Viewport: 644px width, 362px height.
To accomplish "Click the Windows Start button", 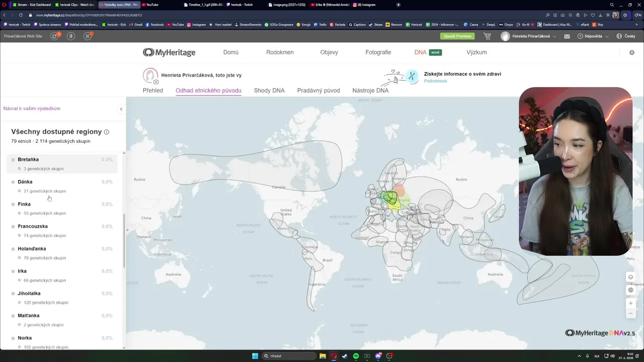I will [x=255, y=356].
